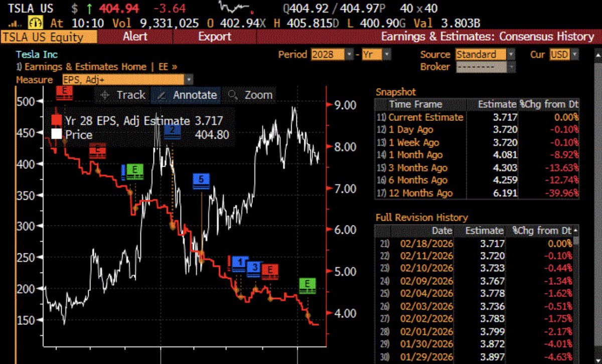Select the 1 Week Ago snapshot row
The image size is (602, 364).
point(477,142)
